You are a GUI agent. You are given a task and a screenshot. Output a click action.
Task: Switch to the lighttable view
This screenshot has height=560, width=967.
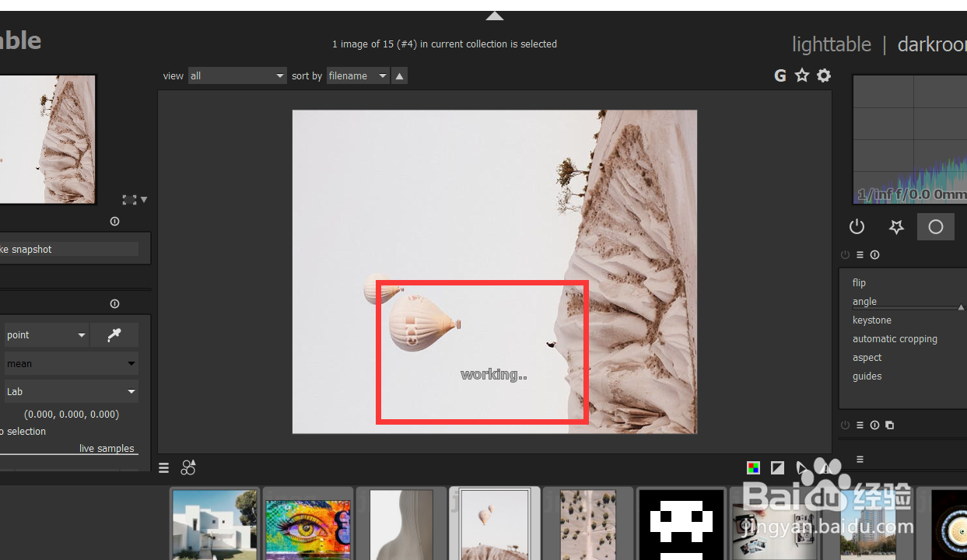tap(832, 44)
